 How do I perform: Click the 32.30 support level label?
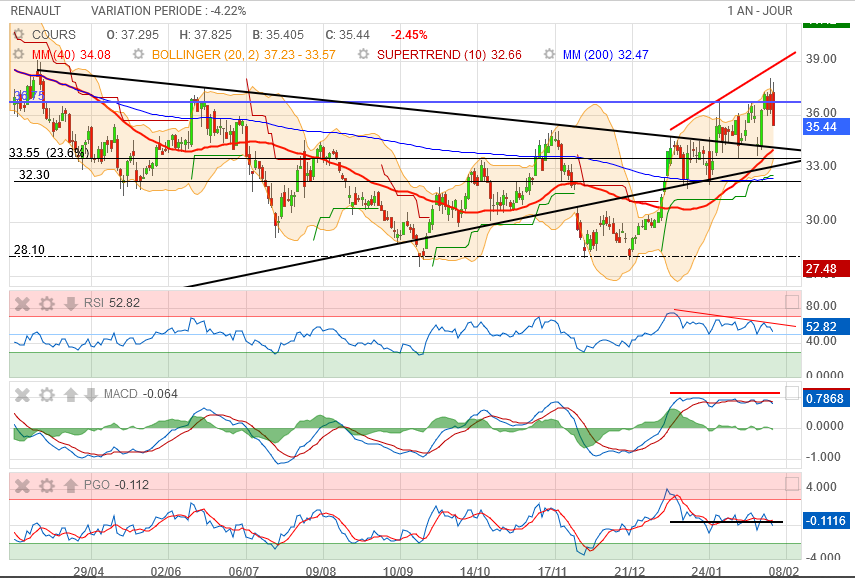coord(34,174)
